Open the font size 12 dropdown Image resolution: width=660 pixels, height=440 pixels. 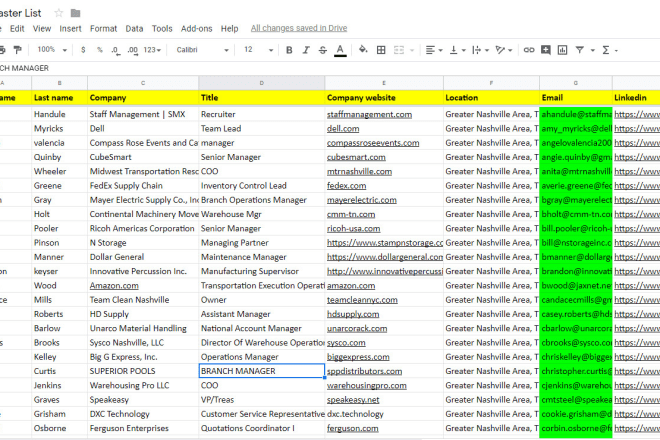coord(258,50)
